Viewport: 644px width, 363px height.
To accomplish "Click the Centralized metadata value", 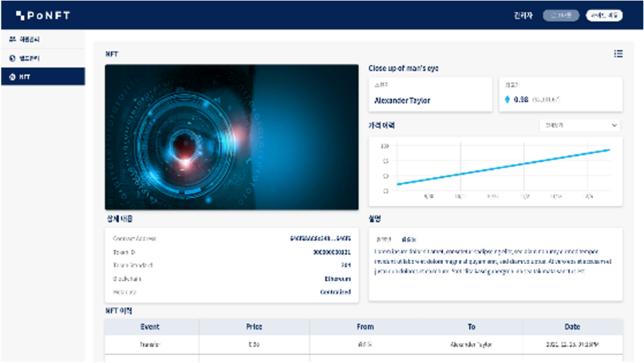I will 336,292.
